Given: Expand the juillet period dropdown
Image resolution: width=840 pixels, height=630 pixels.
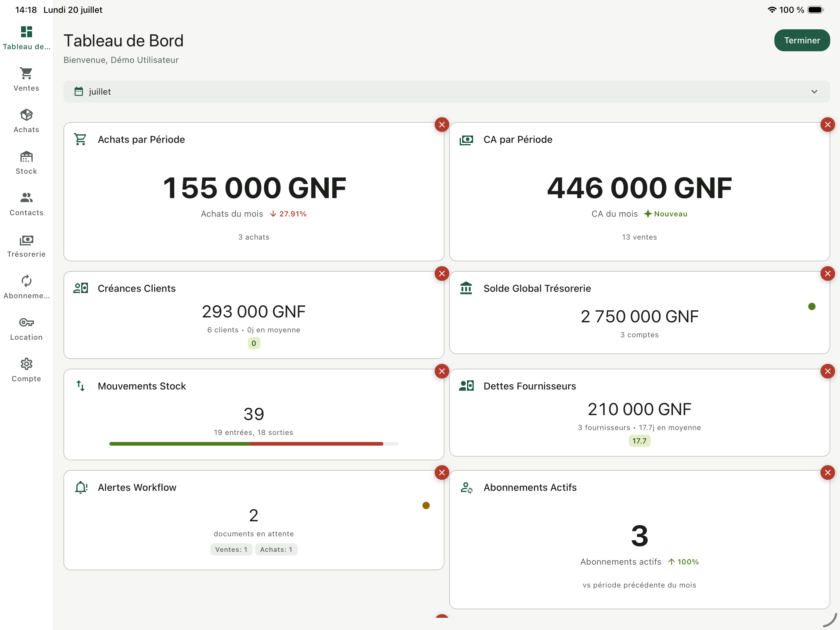Looking at the screenshot, I should pyautogui.click(x=447, y=92).
